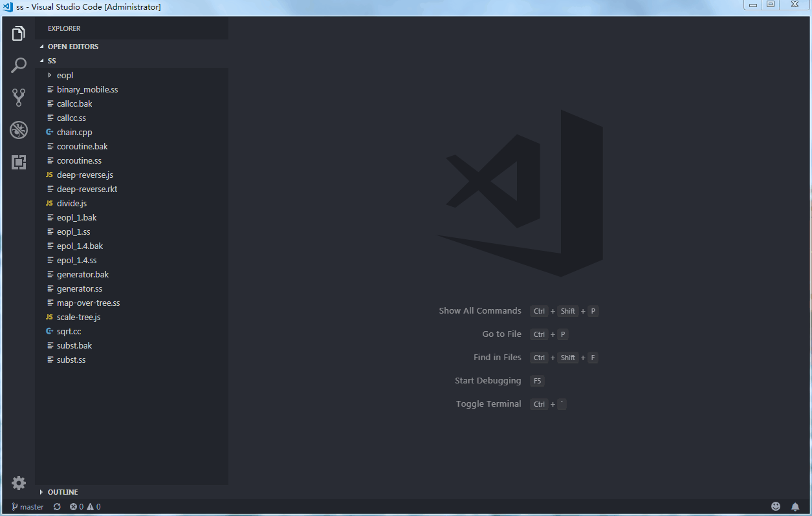Click Show All Commands link
812x516 pixels.
coord(480,310)
